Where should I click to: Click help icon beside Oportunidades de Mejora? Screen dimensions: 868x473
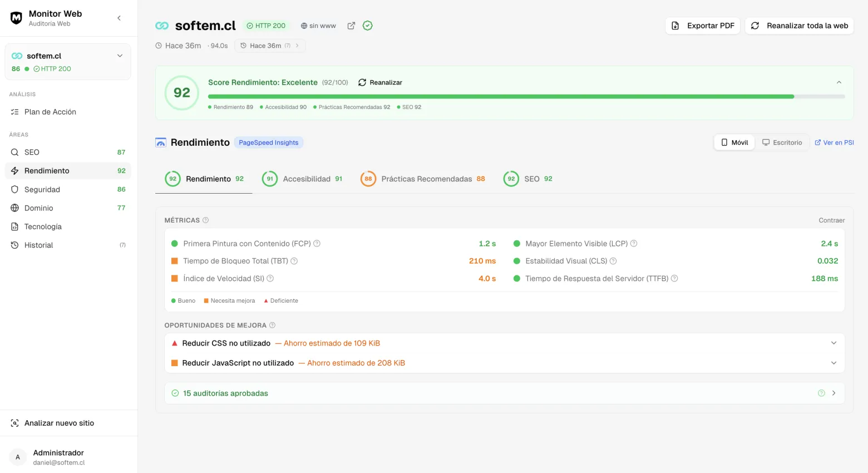pyautogui.click(x=272, y=326)
